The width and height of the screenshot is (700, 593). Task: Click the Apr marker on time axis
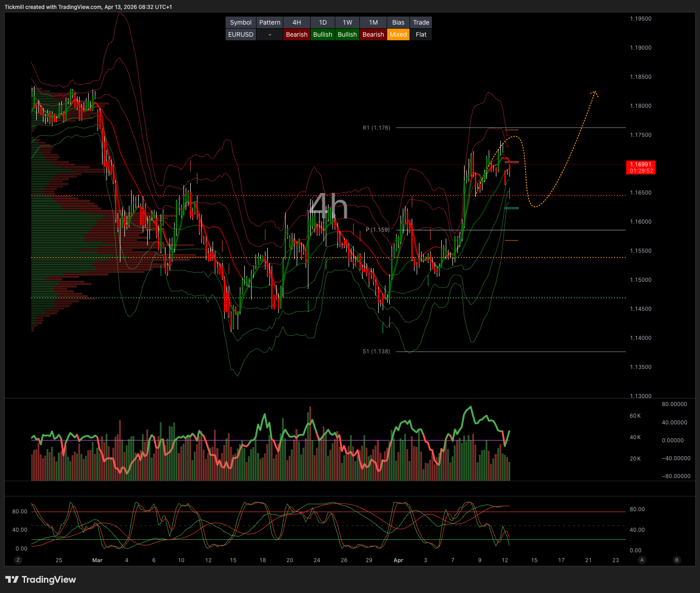pos(398,560)
